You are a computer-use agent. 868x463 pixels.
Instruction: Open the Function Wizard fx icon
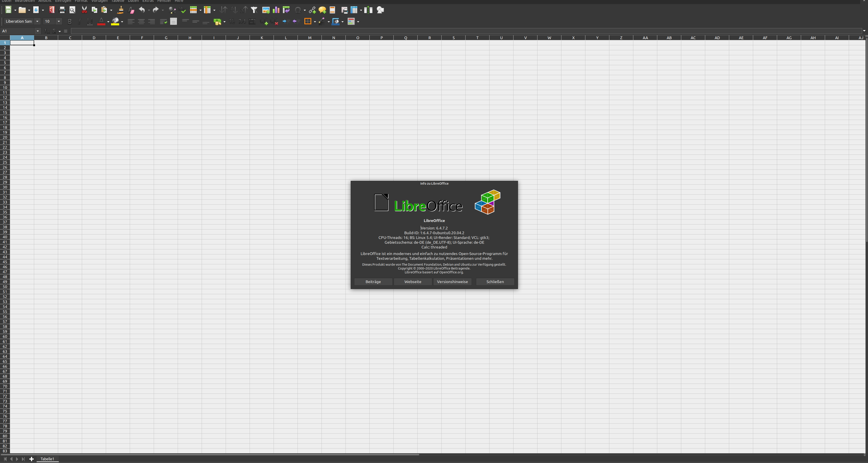[x=47, y=31]
